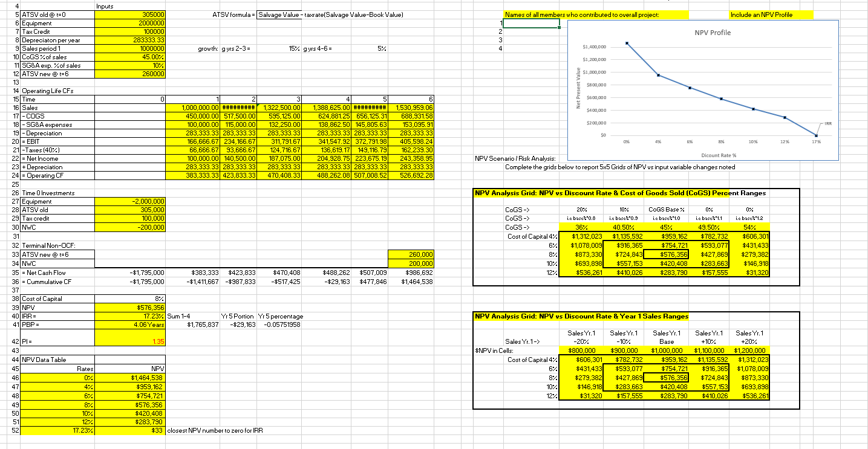Click the $33 NPV cell in data table

(x=131, y=430)
